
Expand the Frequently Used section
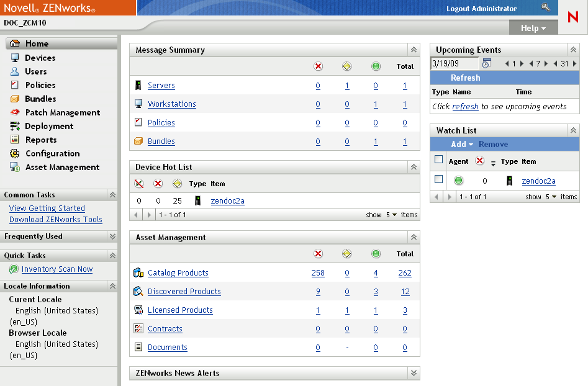coord(112,236)
